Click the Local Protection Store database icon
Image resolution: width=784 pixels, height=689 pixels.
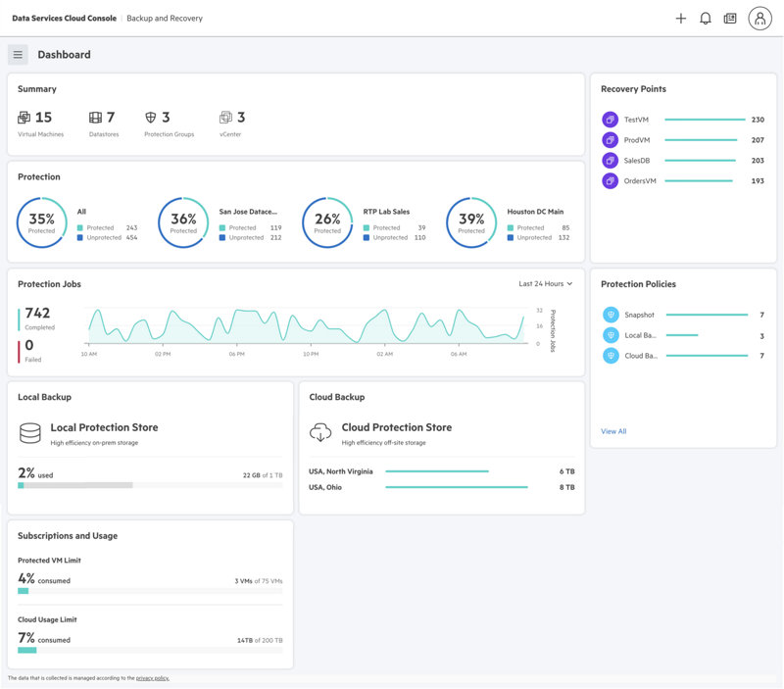(27, 430)
